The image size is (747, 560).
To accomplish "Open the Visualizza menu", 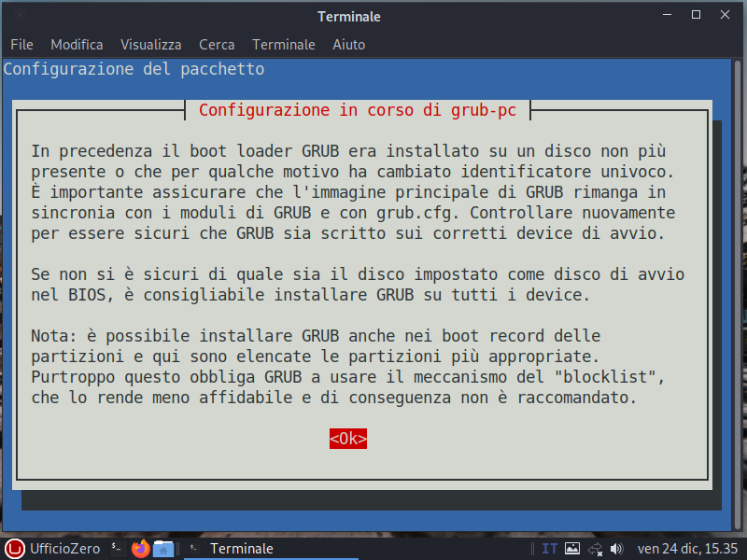I will (150, 44).
